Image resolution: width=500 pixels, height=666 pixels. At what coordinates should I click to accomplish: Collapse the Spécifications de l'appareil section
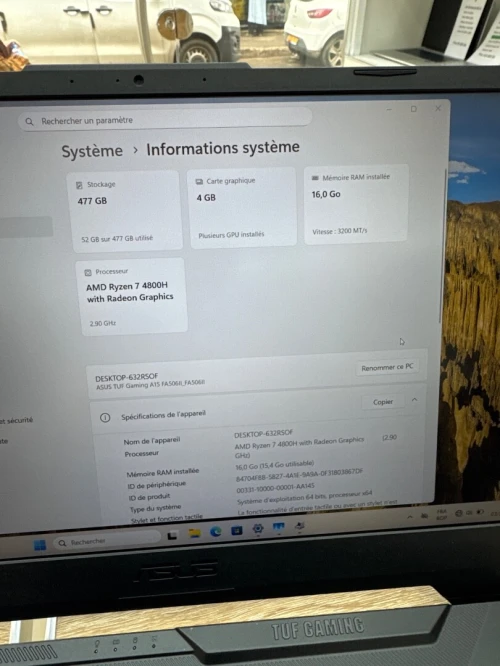click(415, 400)
